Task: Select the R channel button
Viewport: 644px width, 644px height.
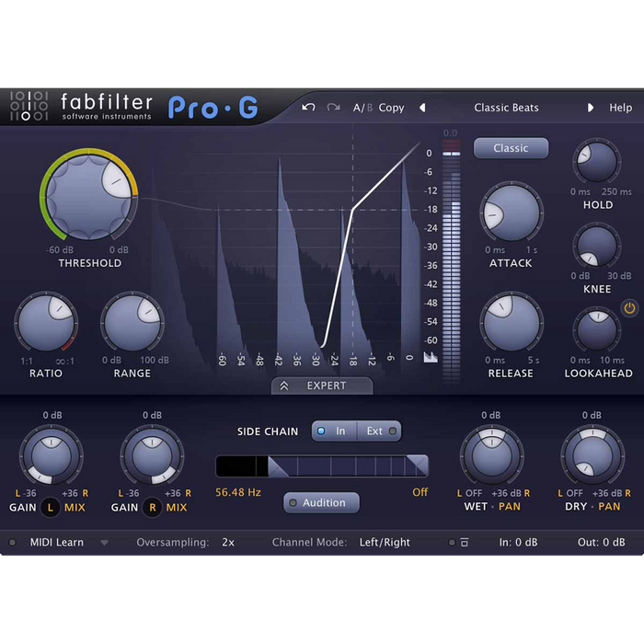Action: tap(153, 508)
